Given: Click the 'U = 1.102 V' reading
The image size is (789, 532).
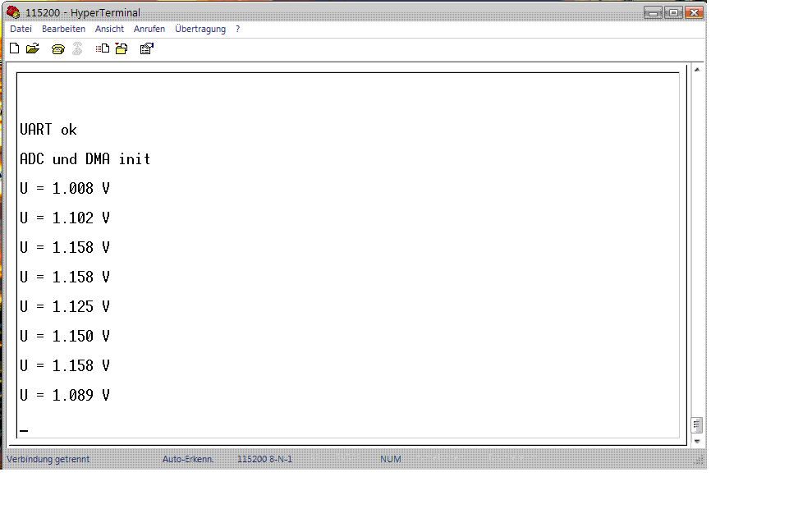Looking at the screenshot, I should pyautogui.click(x=64, y=218).
